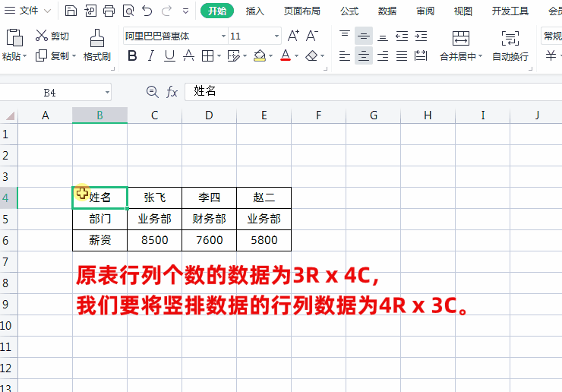Expand the borders dropdown arrow
562x392 pixels.
[x=219, y=56]
